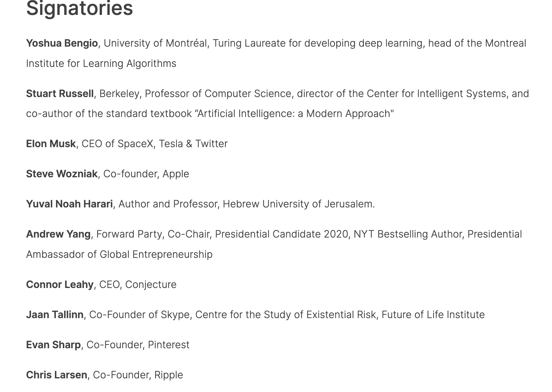Click the name Yuval Noah Harari
552x392 pixels.
(x=69, y=204)
